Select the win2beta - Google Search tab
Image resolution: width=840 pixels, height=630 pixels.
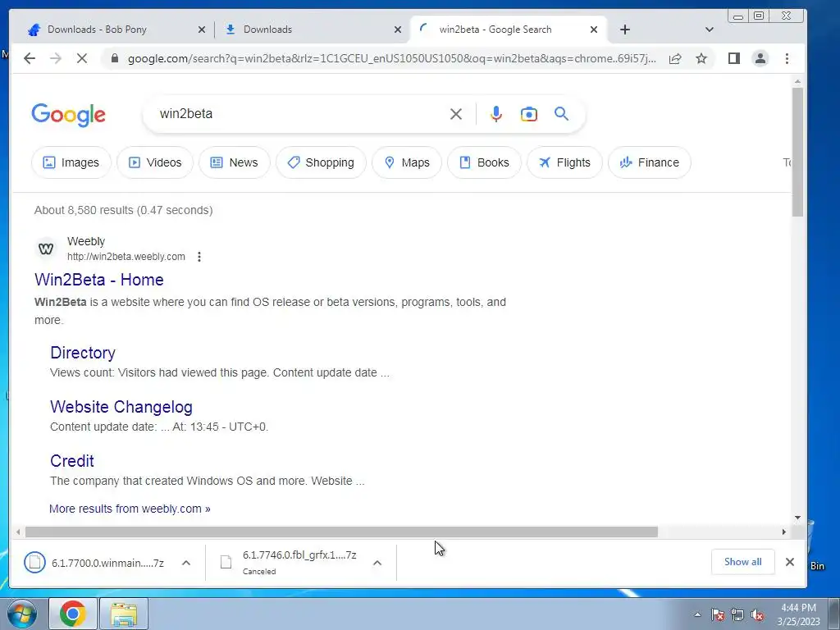508,30
